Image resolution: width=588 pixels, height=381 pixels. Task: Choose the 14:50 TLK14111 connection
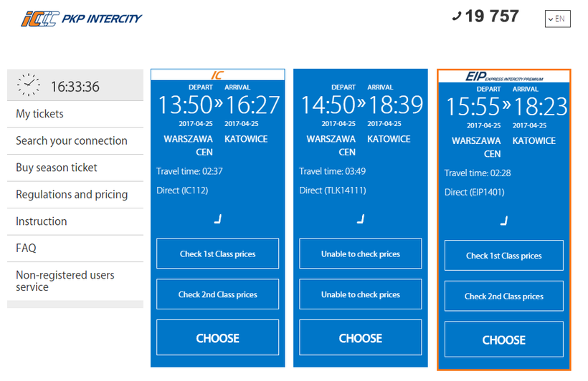[x=361, y=338]
